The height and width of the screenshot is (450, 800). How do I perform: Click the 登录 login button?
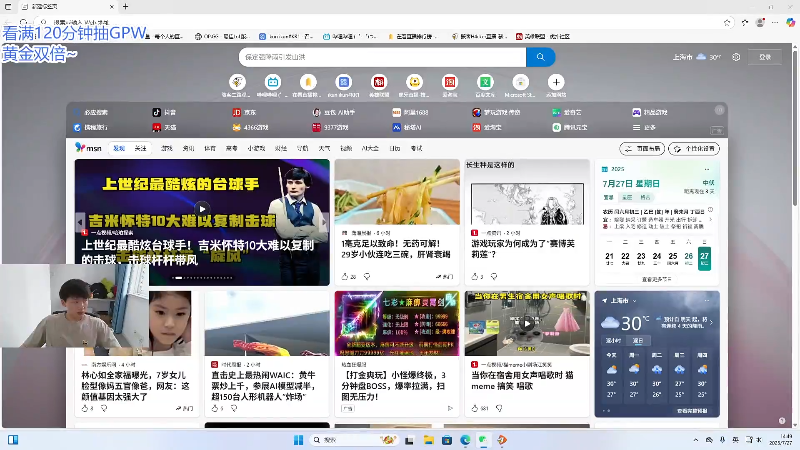coord(765,57)
